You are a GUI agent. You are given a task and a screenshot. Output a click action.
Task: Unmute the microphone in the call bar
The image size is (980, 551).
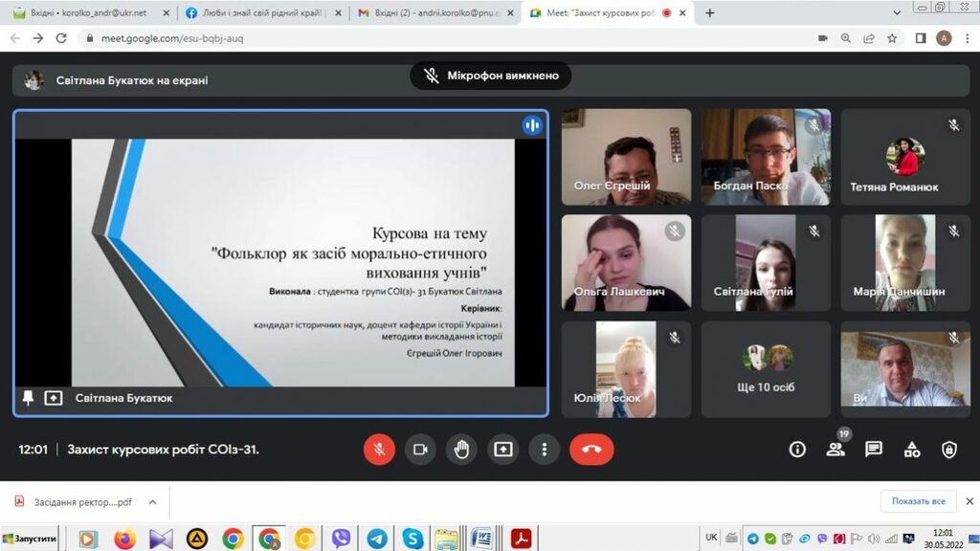coord(379,450)
